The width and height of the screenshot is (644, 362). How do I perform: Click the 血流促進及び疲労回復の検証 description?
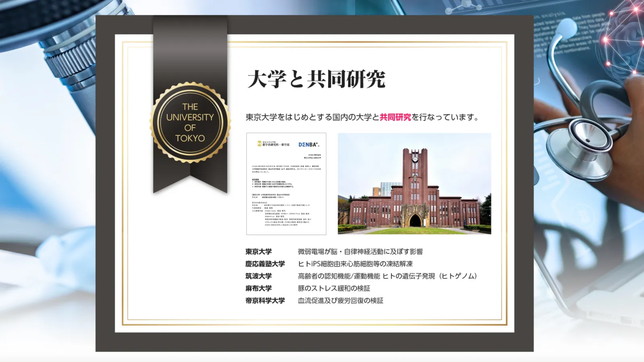click(x=340, y=300)
